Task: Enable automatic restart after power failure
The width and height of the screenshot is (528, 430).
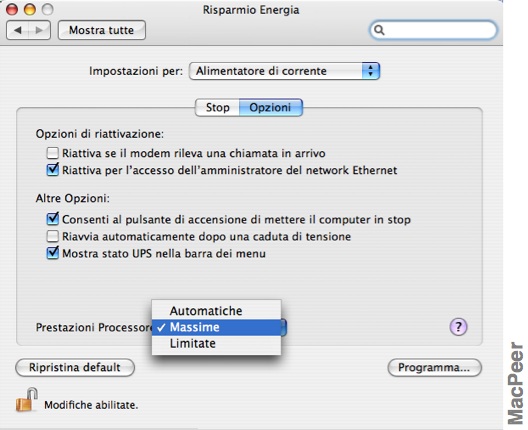Action: 53,236
